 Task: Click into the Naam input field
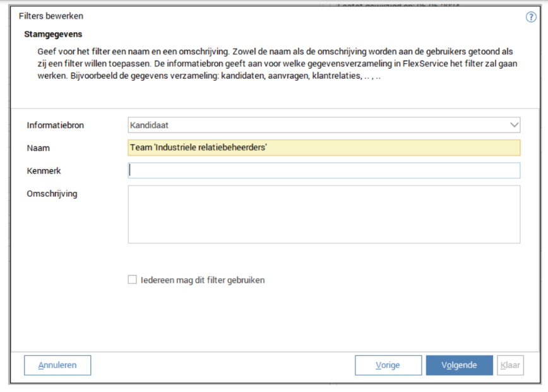pos(324,148)
